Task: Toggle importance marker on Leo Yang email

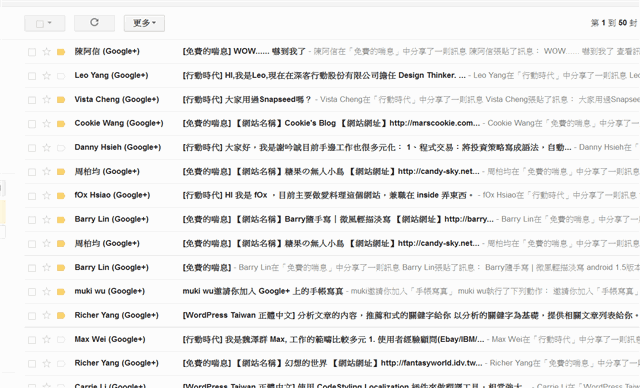Action: tap(61, 76)
